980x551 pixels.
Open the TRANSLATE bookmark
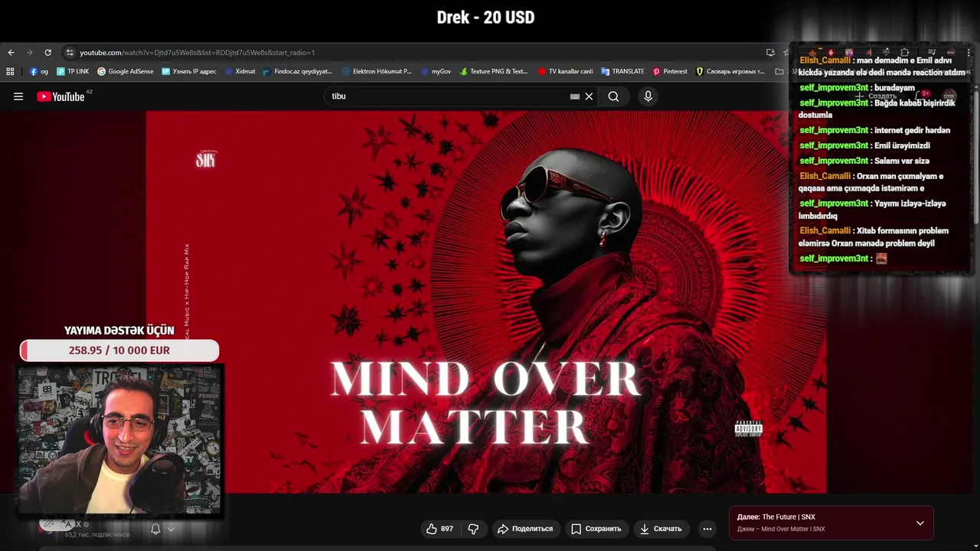point(622,71)
